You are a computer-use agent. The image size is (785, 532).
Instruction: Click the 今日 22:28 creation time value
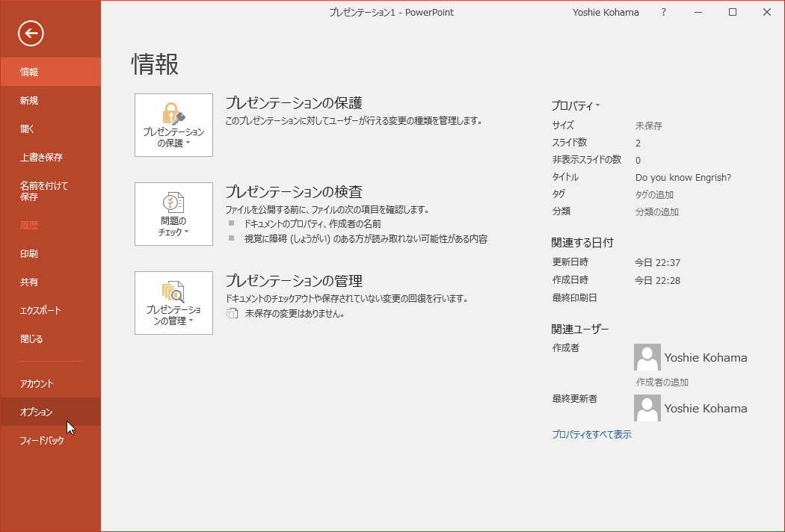[x=657, y=281]
